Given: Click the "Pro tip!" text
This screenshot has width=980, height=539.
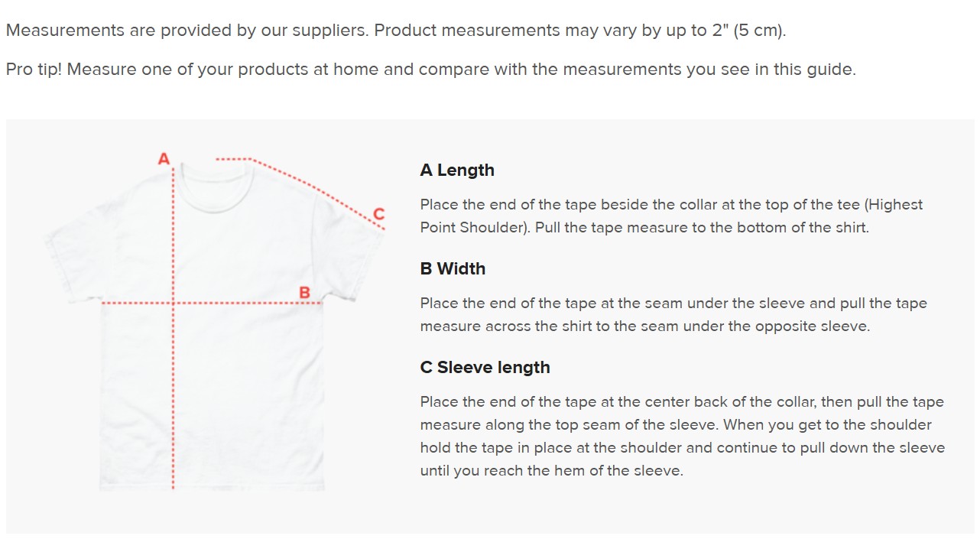Looking at the screenshot, I should point(35,70).
